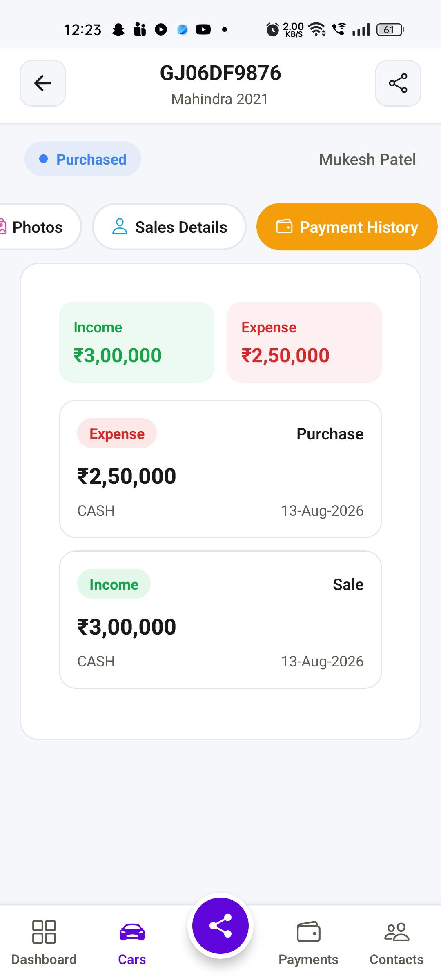Viewport: 441px width, 980px height.
Task: Select the Payment History tab
Action: [x=347, y=227]
